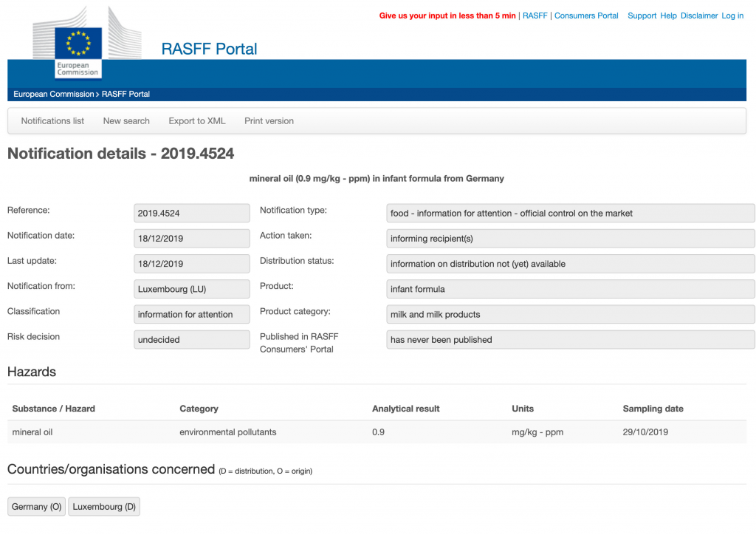Click the 'has never been published' field
Screen dimensions: 756x535
pos(571,340)
